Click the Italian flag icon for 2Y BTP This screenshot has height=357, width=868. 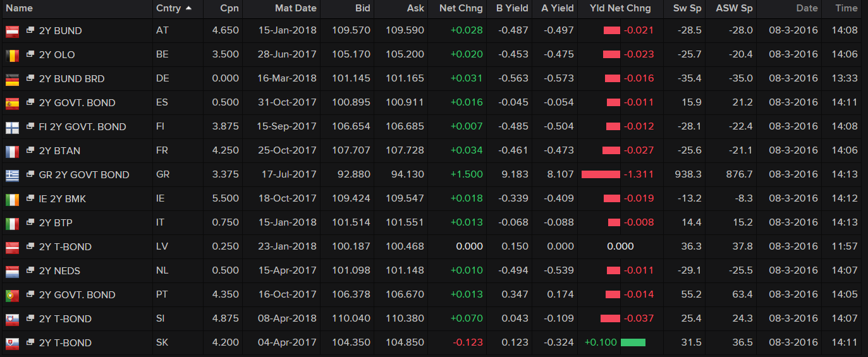pyautogui.click(x=12, y=223)
